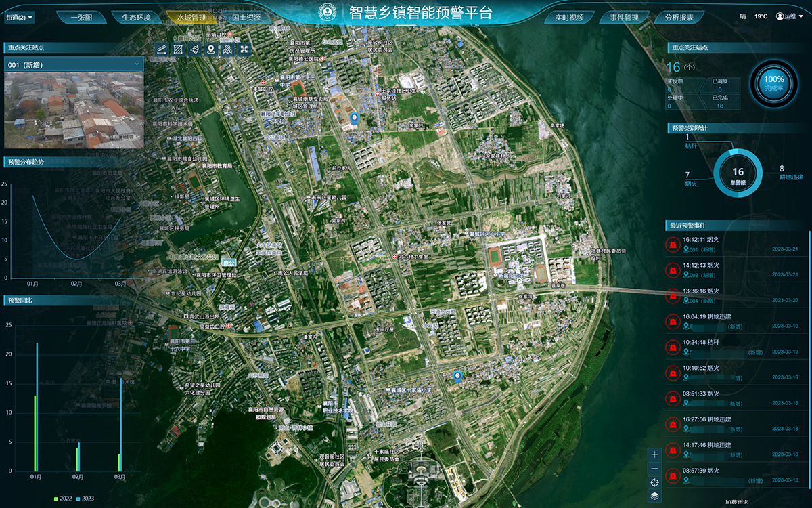Expand the 001（新增）station selector
This screenshot has width=812, height=508.
pyautogui.click(x=73, y=64)
